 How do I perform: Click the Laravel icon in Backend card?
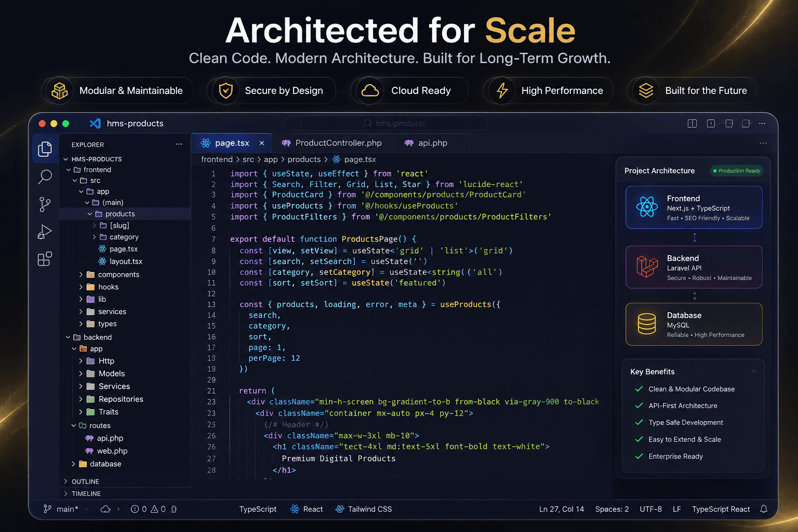(647, 267)
